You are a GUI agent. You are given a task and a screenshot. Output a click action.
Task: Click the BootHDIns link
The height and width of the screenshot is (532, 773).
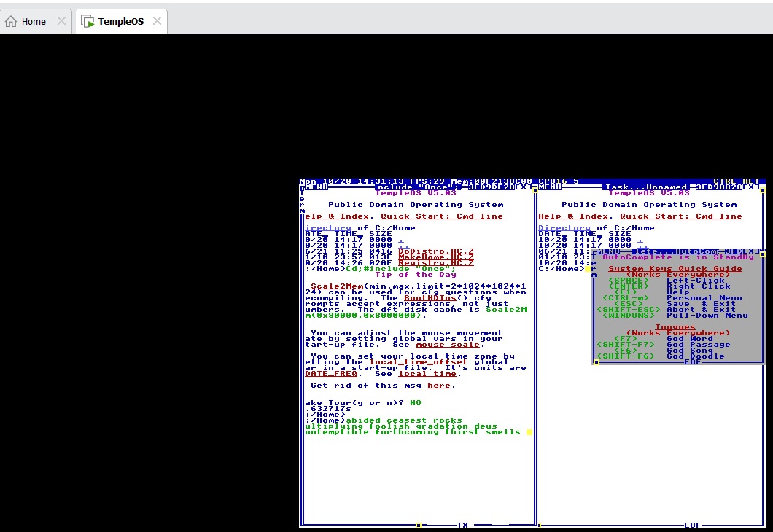430,298
